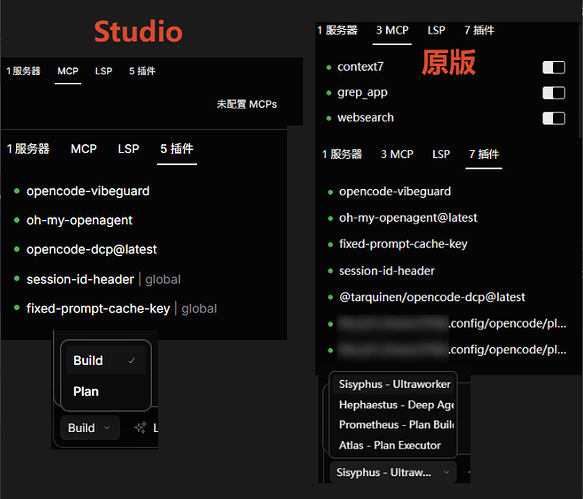This screenshot has height=499, width=583.
Task: Choose Sisyphus - Ultraworker from the agent list
Action: [393, 384]
